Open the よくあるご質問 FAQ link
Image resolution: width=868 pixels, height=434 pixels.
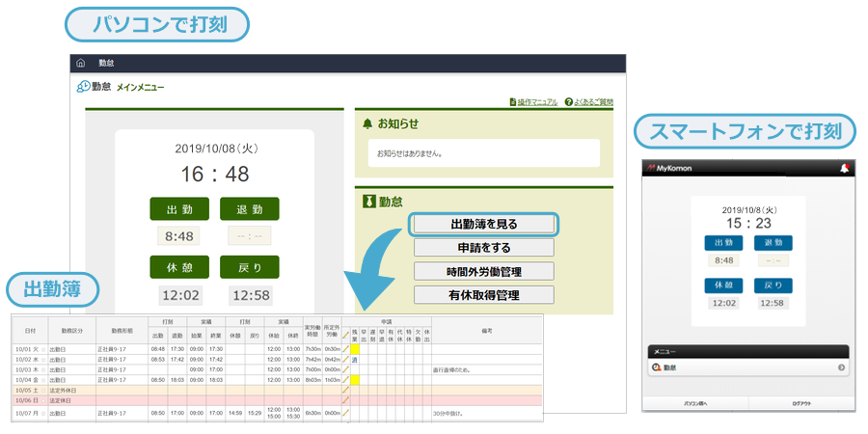pyautogui.click(x=589, y=101)
